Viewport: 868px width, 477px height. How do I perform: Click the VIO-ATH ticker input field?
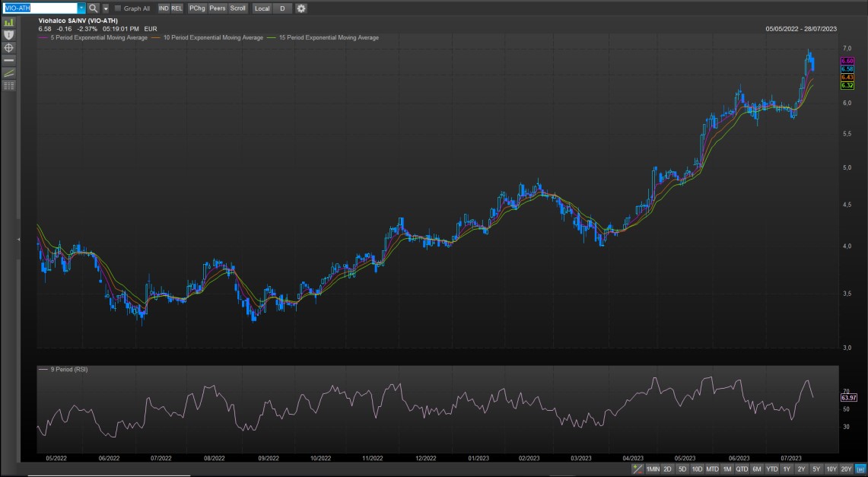40,8
